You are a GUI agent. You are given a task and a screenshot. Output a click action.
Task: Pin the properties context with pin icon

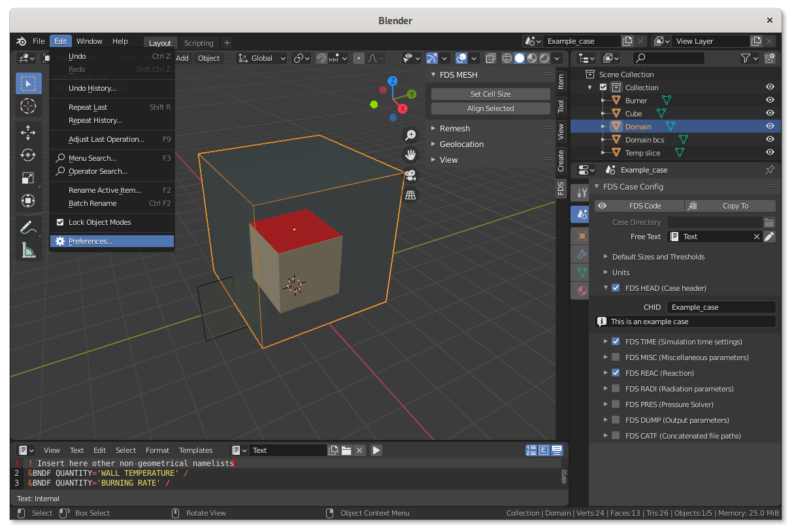[770, 170]
